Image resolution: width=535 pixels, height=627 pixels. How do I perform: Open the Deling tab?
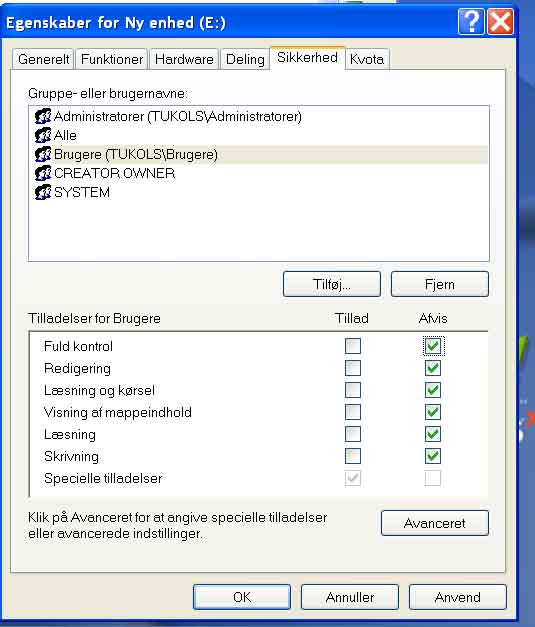tap(245, 59)
